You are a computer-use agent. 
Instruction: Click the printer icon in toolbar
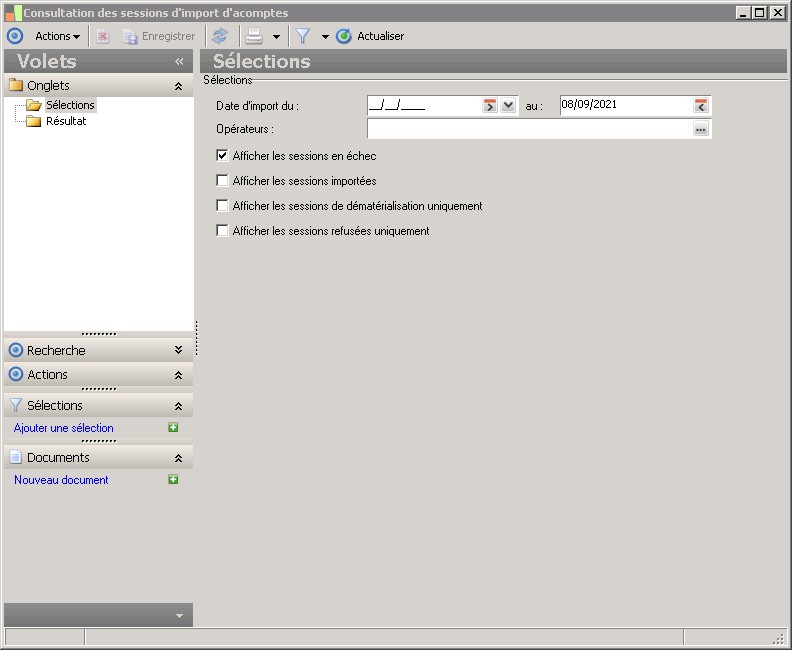tap(255, 36)
